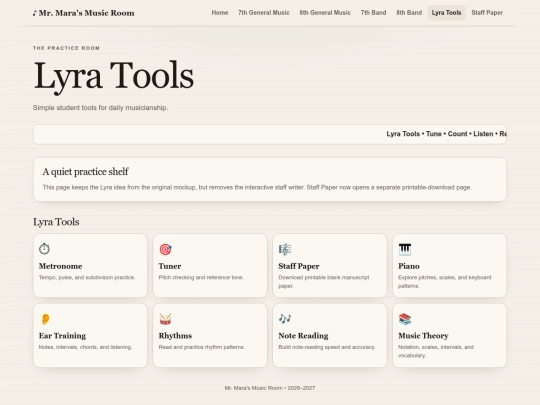
Task: Click 'Notation, scales, intervals, and vocabulary.' text
Action: coord(436,351)
